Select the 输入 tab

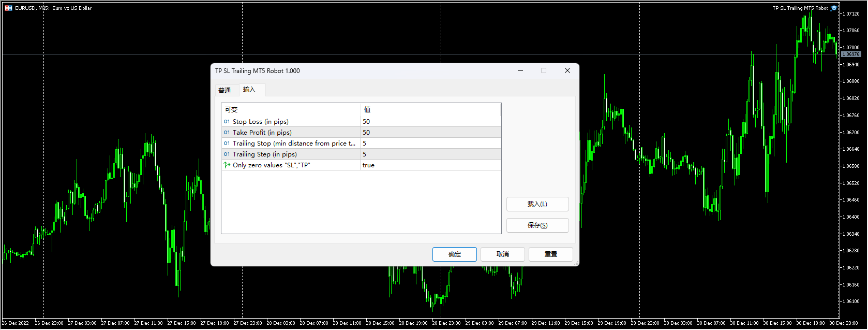249,90
